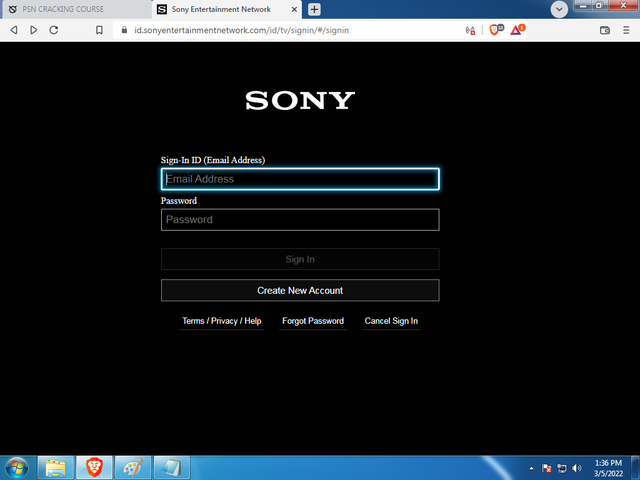Open the network tray icon
Image resolution: width=640 pixels, height=480 pixels.
click(x=562, y=468)
